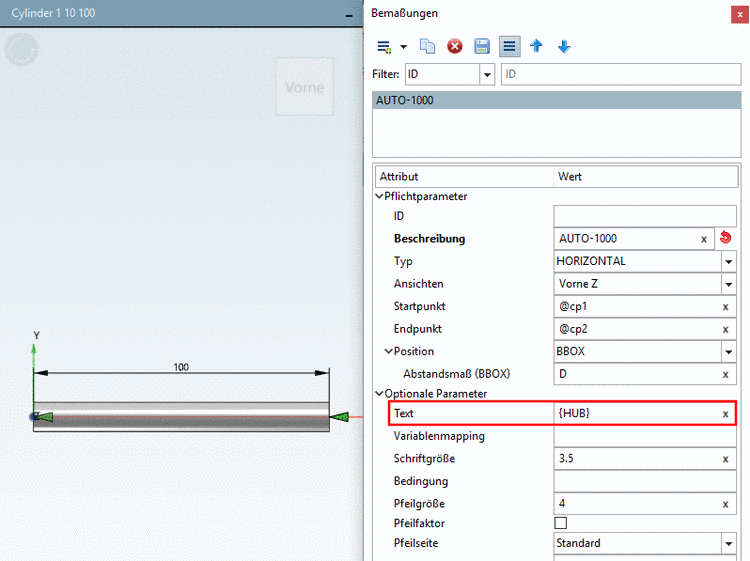Image resolution: width=750 pixels, height=561 pixels.
Task: Select the AUTO-1000 list entry
Action: point(557,100)
